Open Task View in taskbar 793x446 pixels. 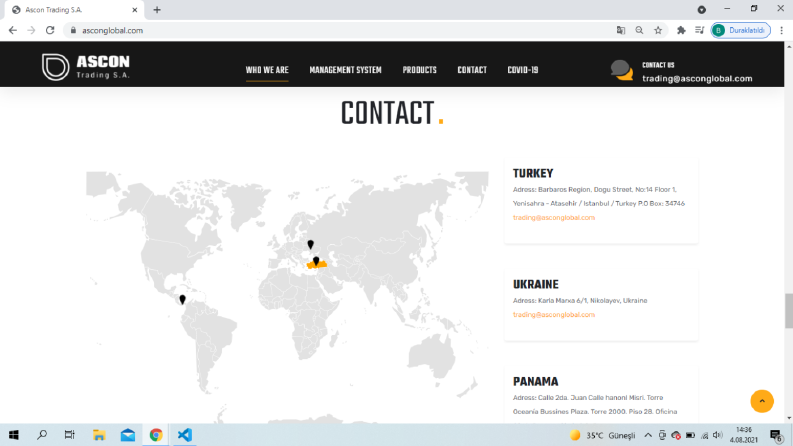(x=69, y=435)
